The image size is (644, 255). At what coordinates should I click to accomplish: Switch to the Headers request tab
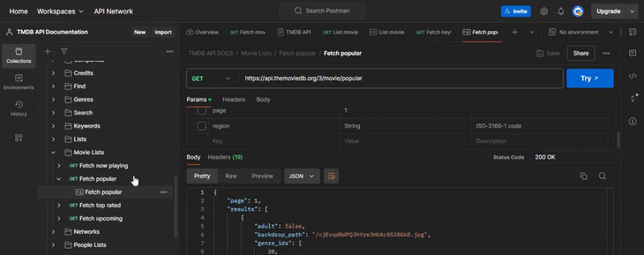click(234, 99)
